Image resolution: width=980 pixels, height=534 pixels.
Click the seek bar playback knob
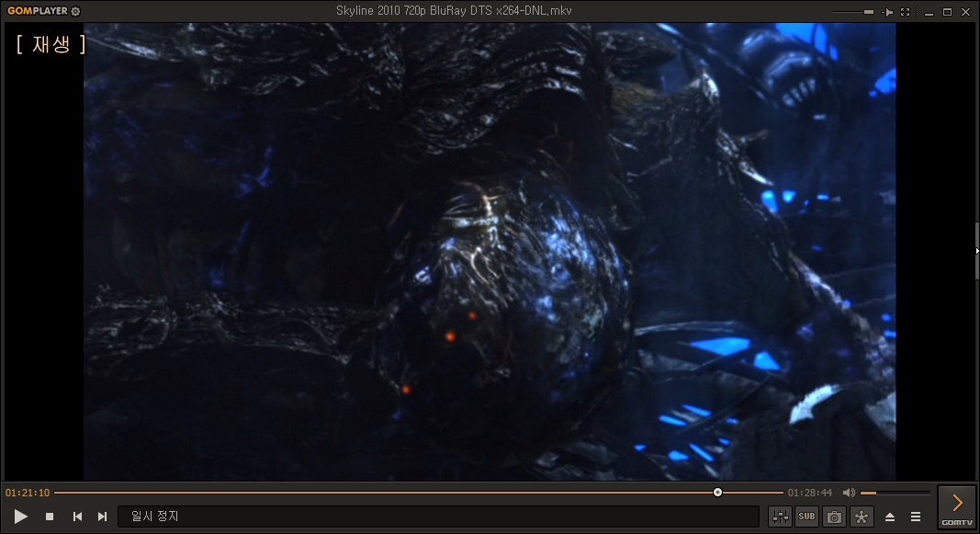pyautogui.click(x=717, y=493)
